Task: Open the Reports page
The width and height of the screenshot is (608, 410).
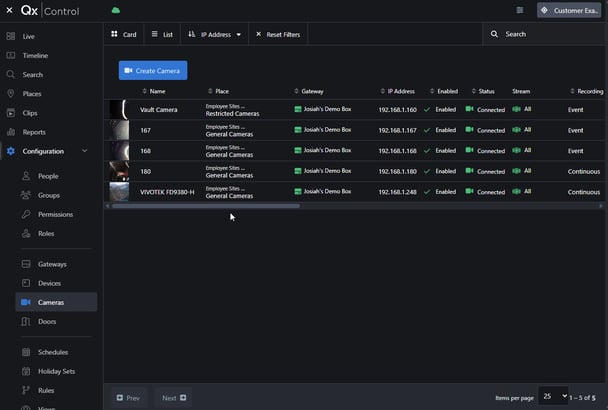Action: point(34,132)
